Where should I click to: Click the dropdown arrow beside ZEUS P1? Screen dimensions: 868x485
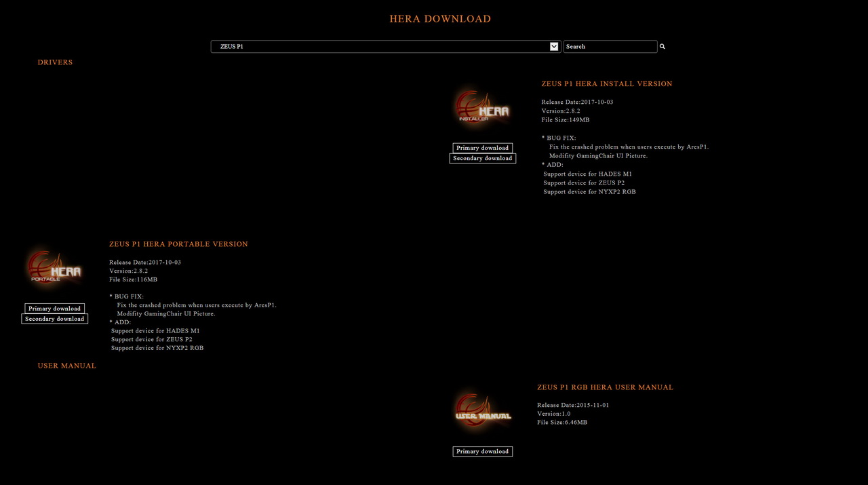pos(554,47)
